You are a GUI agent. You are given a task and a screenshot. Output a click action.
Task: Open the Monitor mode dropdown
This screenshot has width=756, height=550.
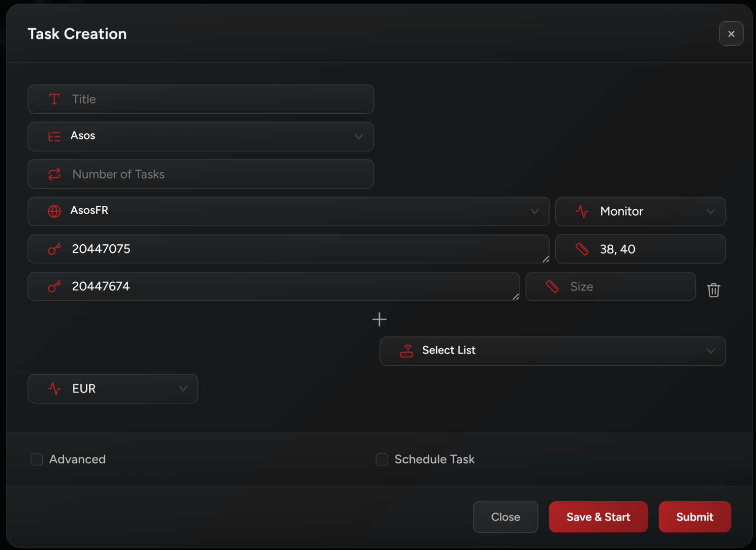pos(640,211)
